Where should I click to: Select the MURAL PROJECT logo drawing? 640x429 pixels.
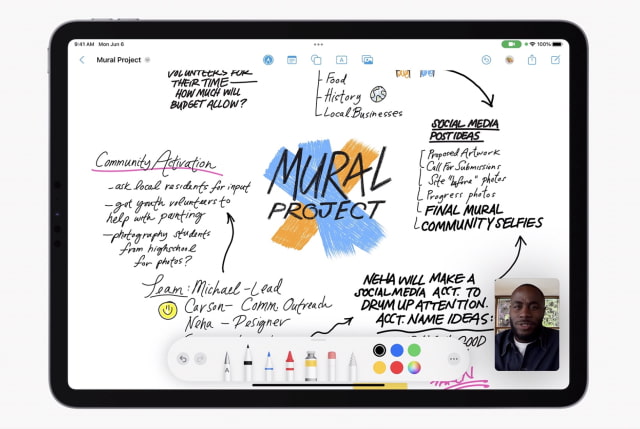pyautogui.click(x=329, y=198)
